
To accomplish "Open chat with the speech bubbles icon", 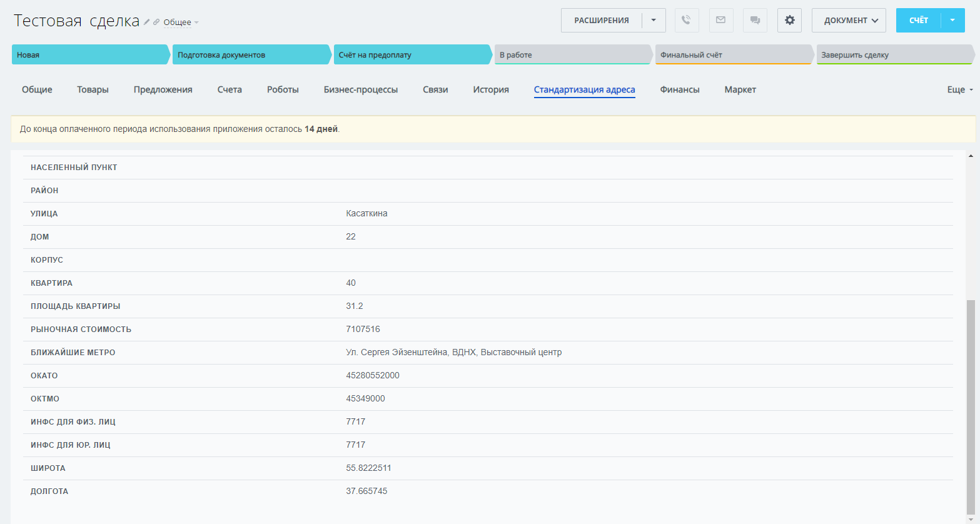I will point(755,20).
